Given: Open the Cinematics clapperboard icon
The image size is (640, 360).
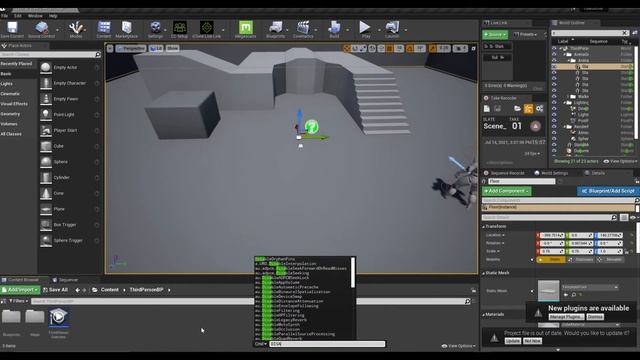Looking at the screenshot, I should pyautogui.click(x=303, y=29).
